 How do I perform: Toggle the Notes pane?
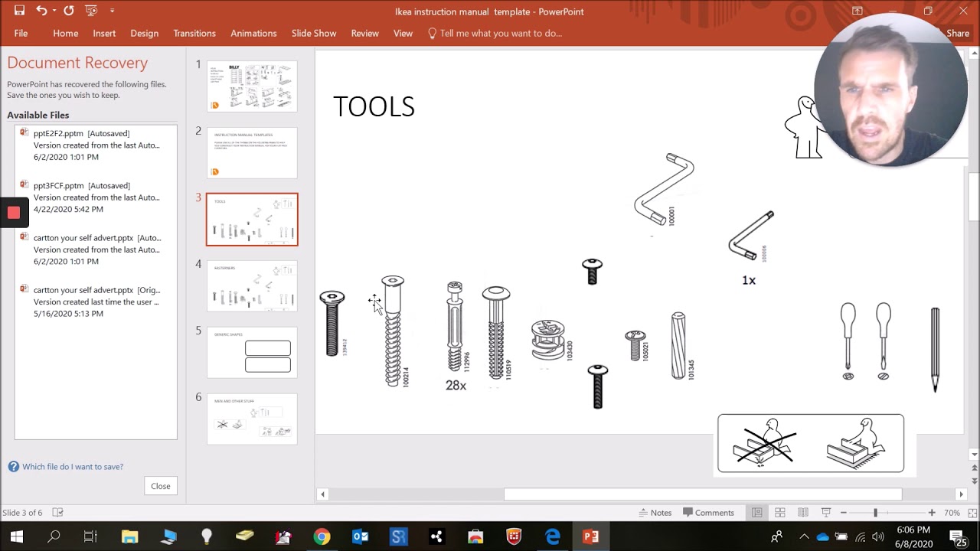click(x=655, y=513)
